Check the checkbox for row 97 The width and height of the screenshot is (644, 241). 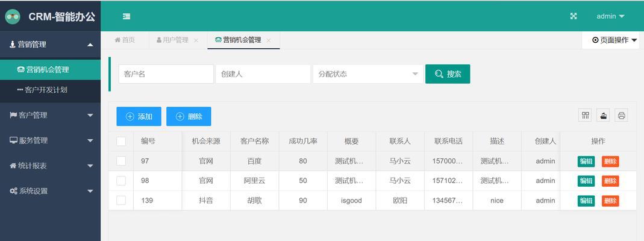(121, 161)
